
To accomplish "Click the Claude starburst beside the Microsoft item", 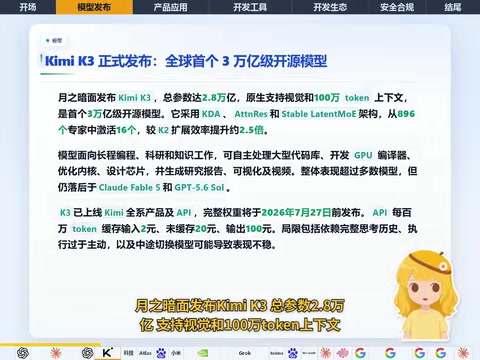I will (x=325, y=353).
